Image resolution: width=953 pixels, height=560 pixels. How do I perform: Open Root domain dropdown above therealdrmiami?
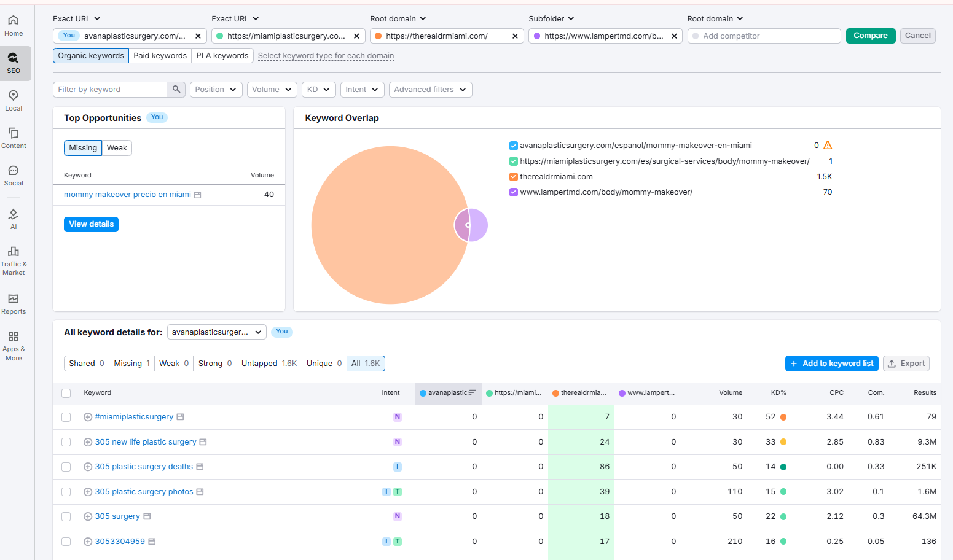(398, 19)
